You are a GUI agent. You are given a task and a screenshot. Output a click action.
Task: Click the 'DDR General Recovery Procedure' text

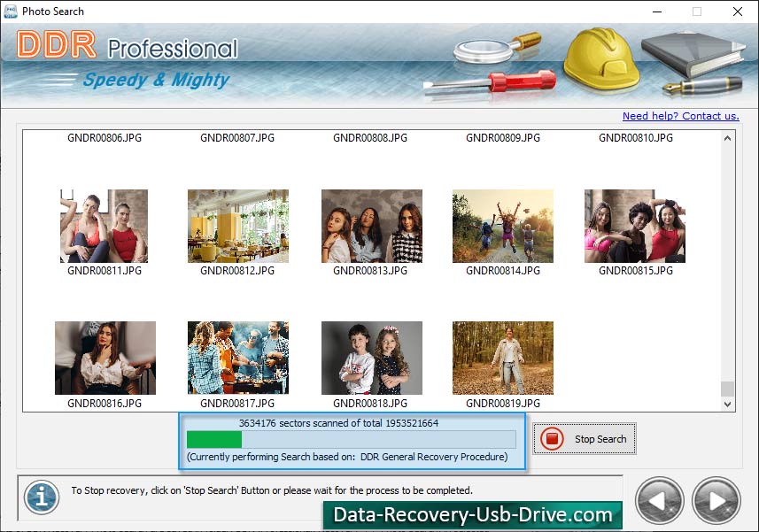pos(434,457)
